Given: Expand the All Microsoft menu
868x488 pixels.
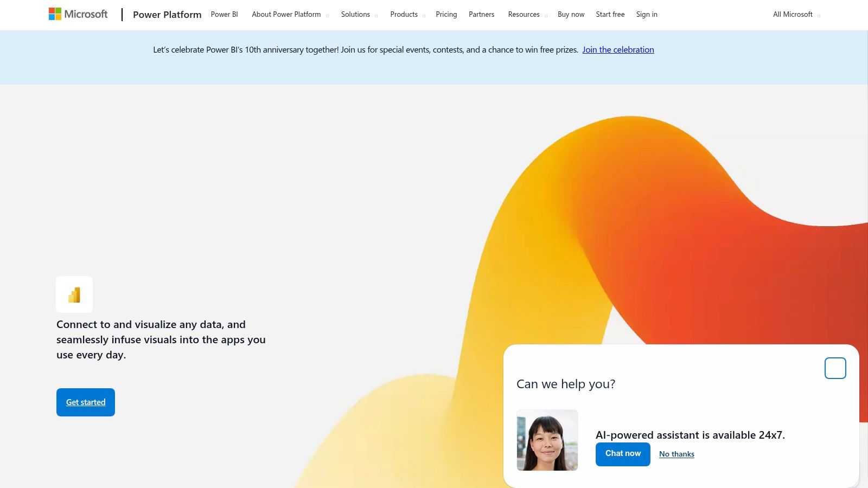Looking at the screenshot, I should [796, 15].
